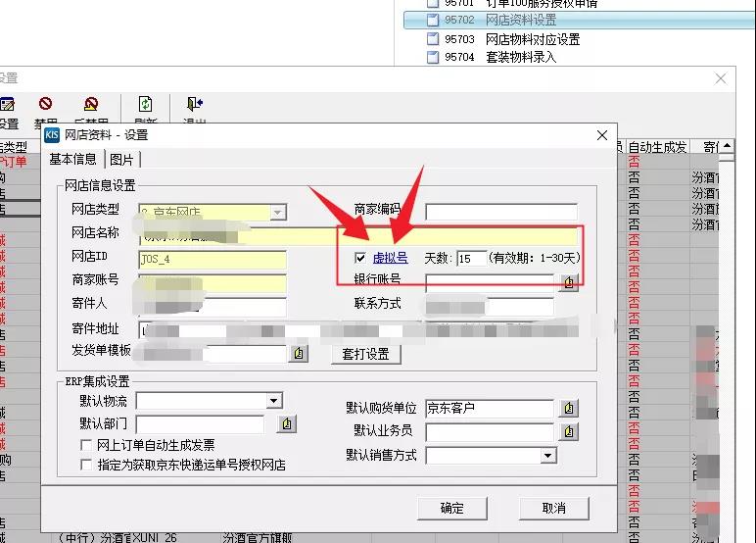Select the 基本信息 tab

click(x=72, y=159)
